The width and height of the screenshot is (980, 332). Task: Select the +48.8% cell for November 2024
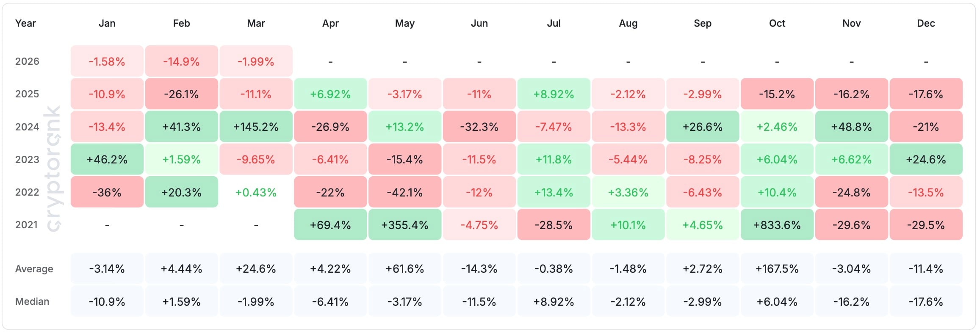pyautogui.click(x=851, y=127)
